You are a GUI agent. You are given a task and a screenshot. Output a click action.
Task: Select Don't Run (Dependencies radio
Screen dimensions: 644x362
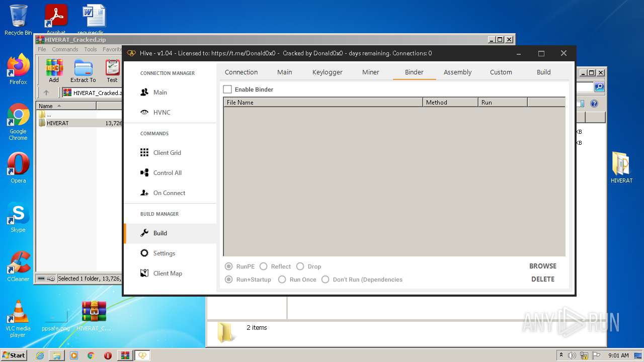tap(326, 280)
